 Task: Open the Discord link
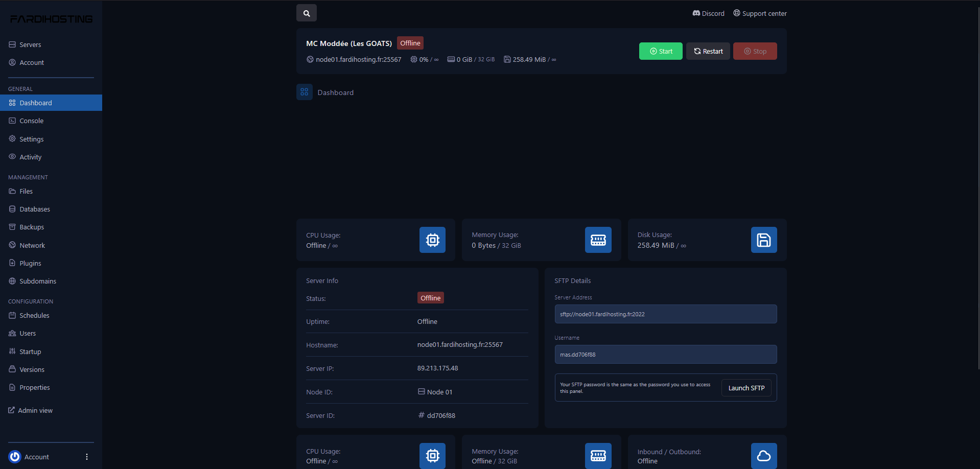[708, 13]
